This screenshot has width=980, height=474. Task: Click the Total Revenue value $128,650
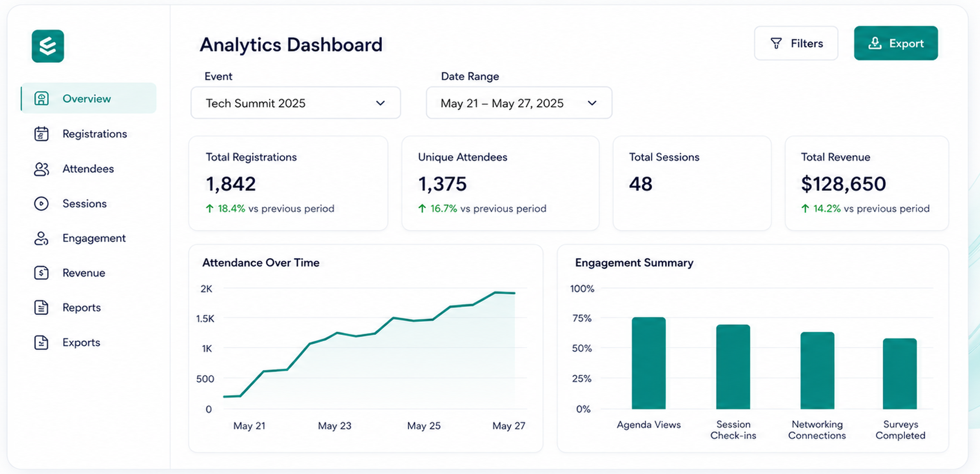coord(844,184)
